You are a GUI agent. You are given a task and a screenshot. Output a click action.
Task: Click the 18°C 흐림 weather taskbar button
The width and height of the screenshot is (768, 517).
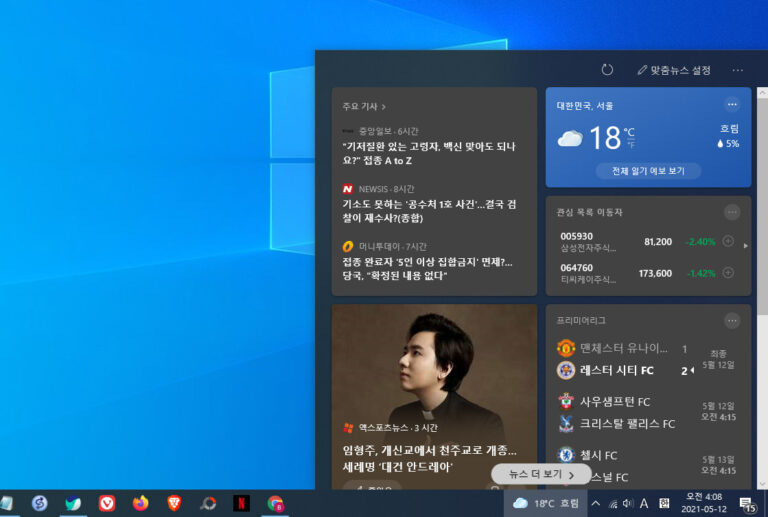[546, 503]
